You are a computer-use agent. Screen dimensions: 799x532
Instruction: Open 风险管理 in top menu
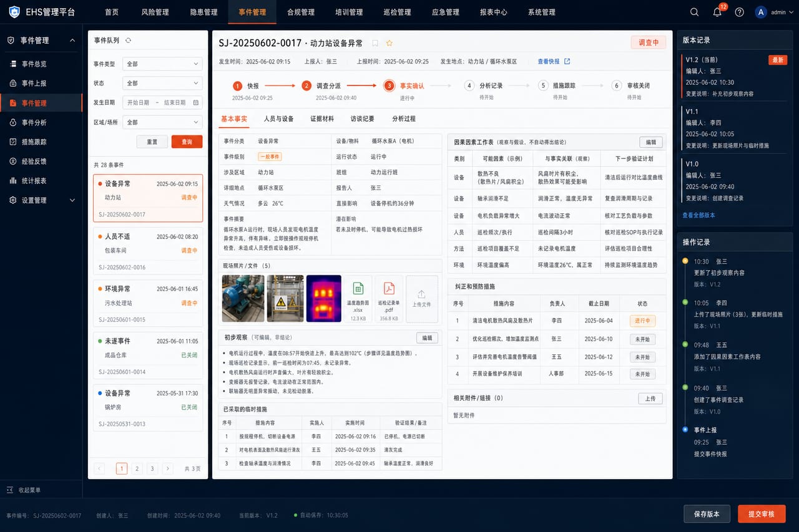155,12
